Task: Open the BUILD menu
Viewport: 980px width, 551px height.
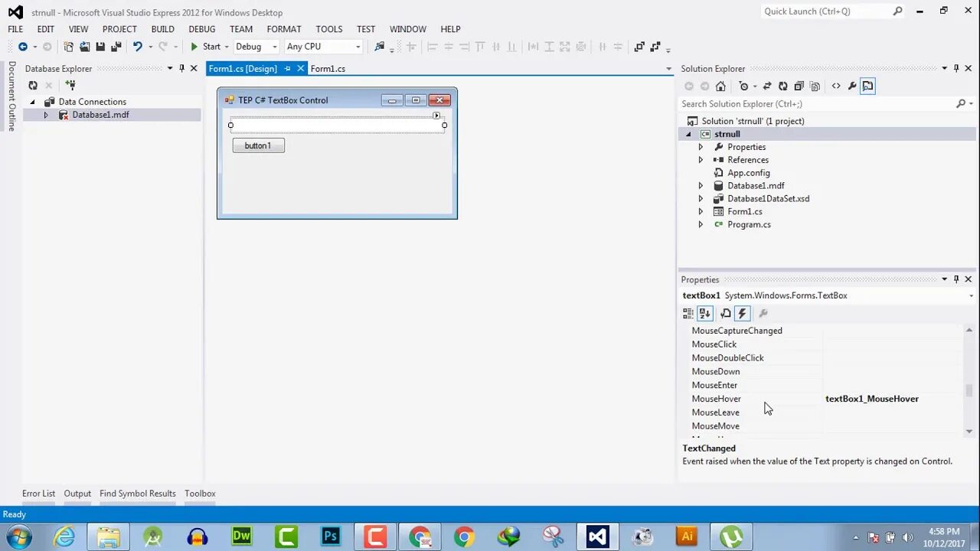Action: pyautogui.click(x=163, y=29)
